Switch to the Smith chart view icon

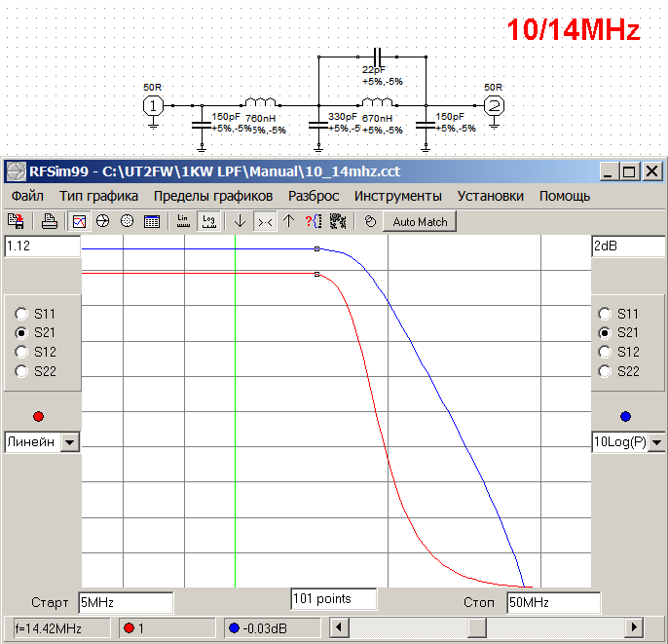click(103, 221)
